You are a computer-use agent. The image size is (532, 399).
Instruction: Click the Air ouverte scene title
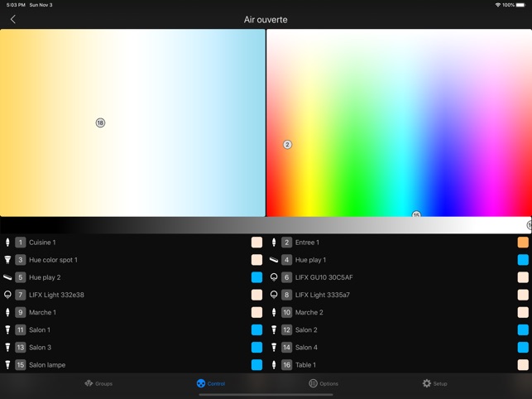pyautogui.click(x=266, y=19)
